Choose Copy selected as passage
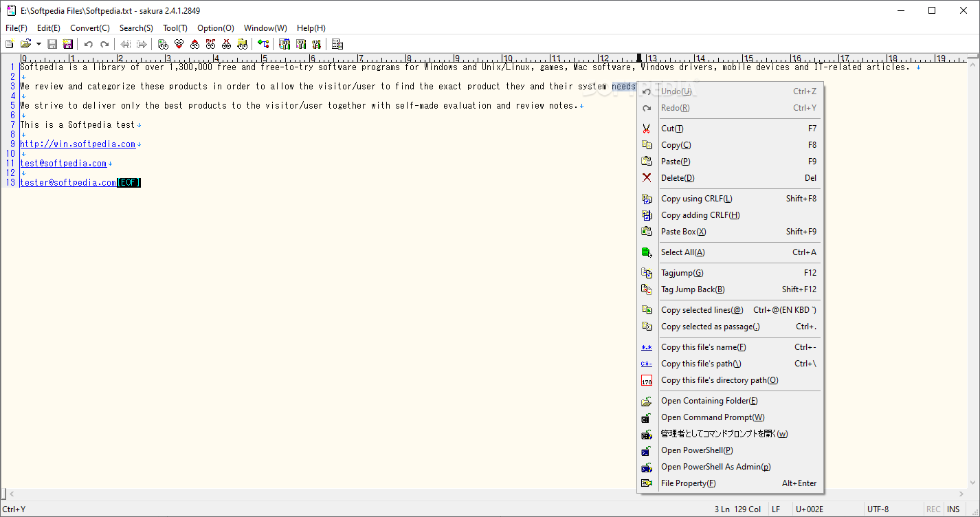Screen dimensions: 980x517 [730, 327]
